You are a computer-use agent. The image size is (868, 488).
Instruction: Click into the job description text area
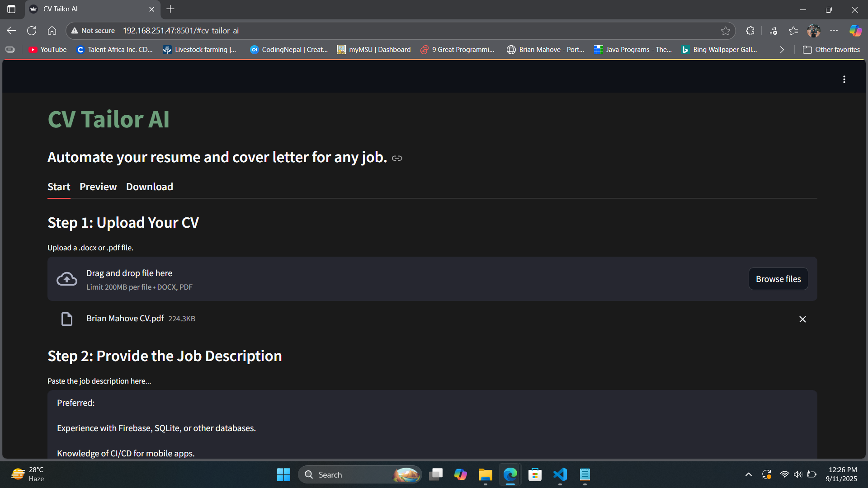tap(432, 425)
